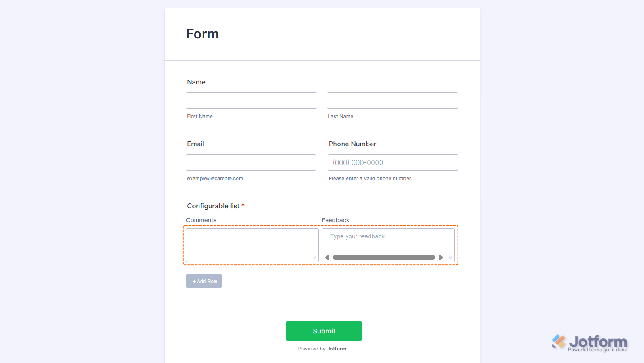
Task: Click the right scroll arrow in Feedback box
Action: [x=441, y=257]
